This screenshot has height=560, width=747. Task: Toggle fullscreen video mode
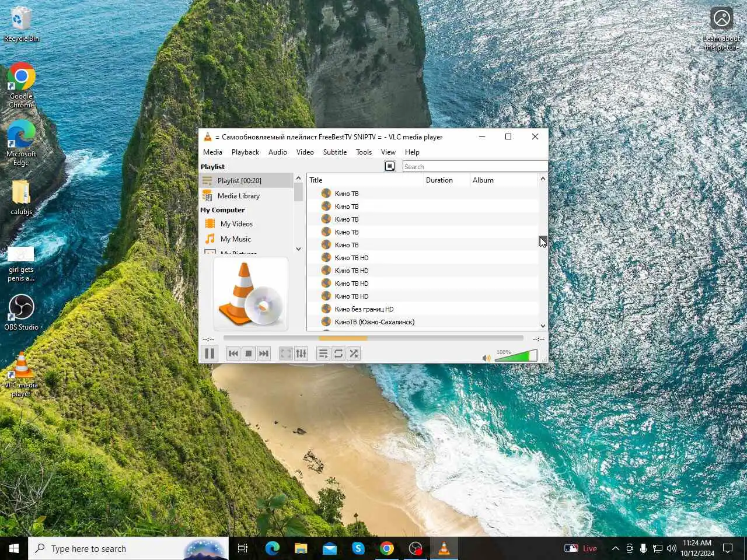pos(286,353)
